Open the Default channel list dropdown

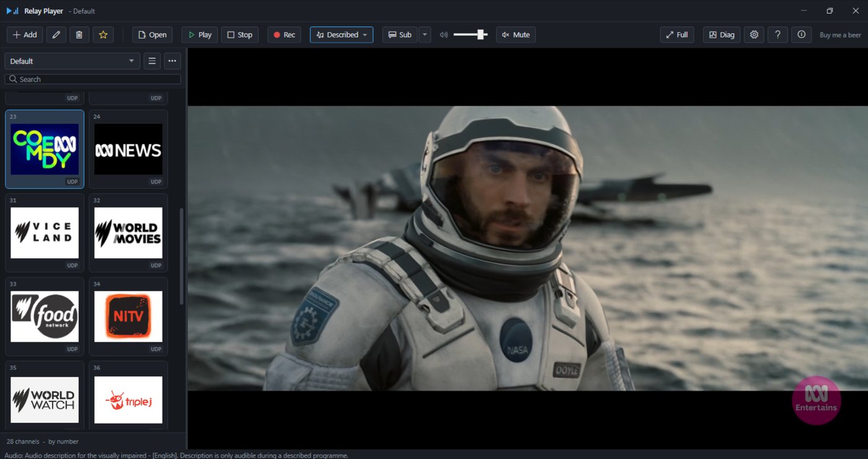point(73,61)
